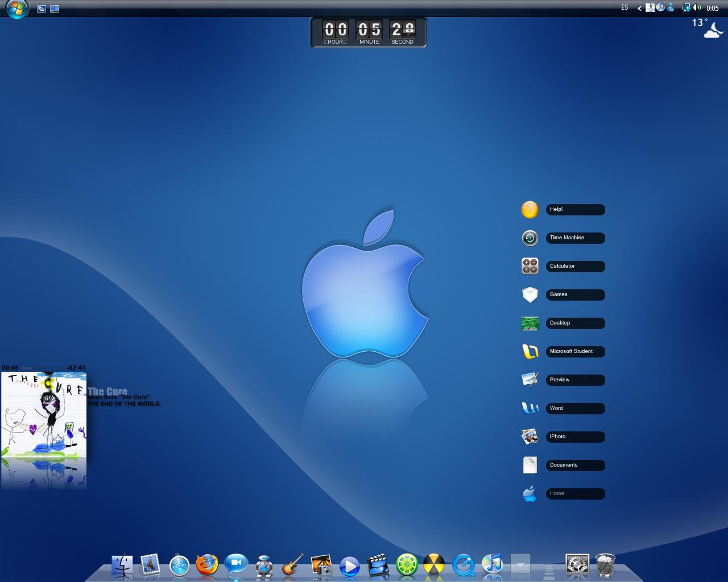Click the 00:49 elapsed time

10,368
